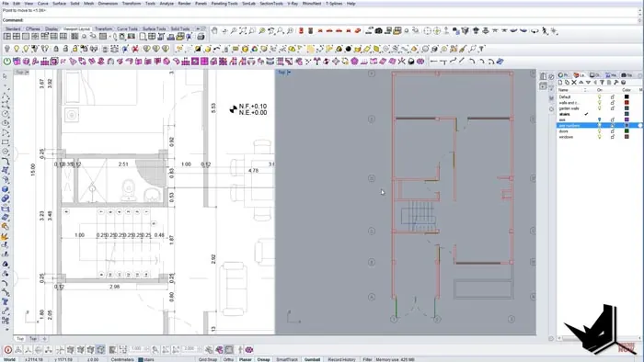Click the Zoom Extents icon

tap(243, 30)
